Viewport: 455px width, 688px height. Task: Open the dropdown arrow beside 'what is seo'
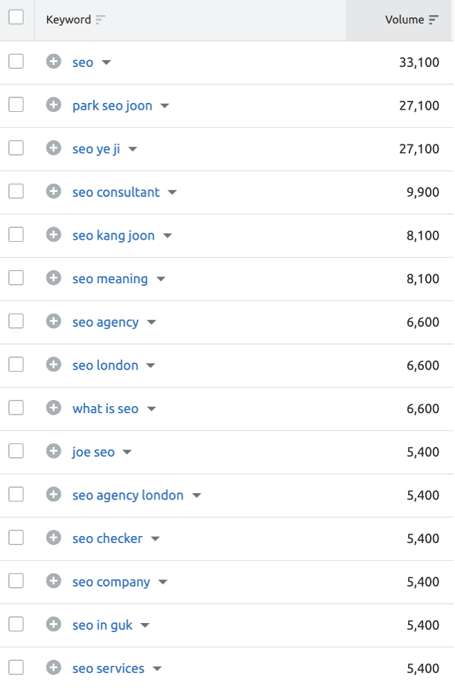click(151, 409)
